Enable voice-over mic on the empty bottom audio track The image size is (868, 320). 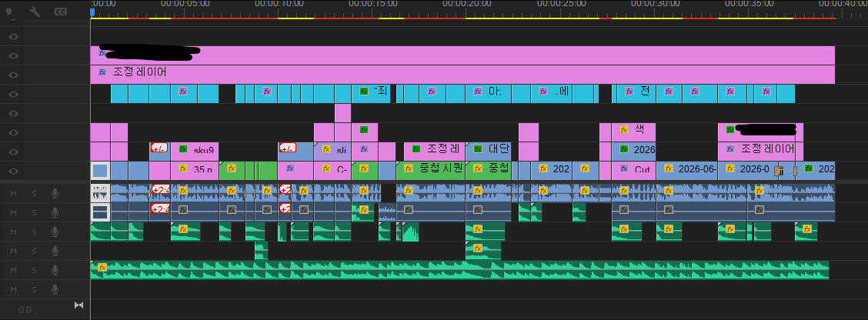click(x=55, y=289)
